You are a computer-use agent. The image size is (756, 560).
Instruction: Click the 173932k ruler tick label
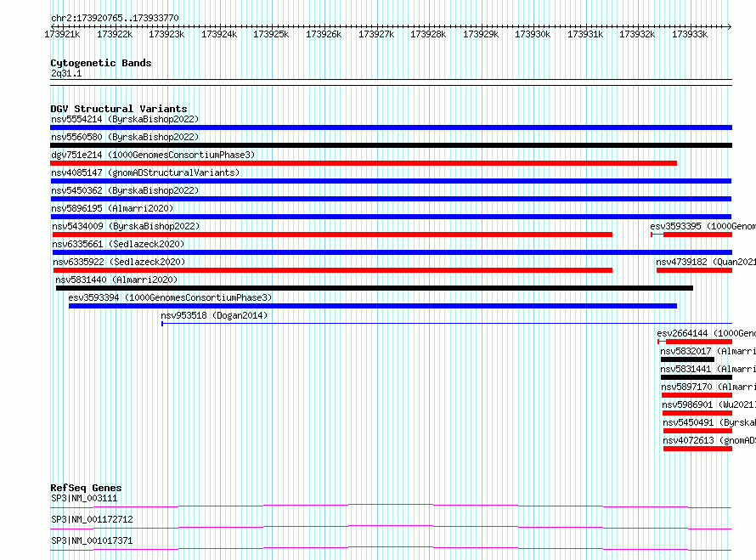click(637, 34)
